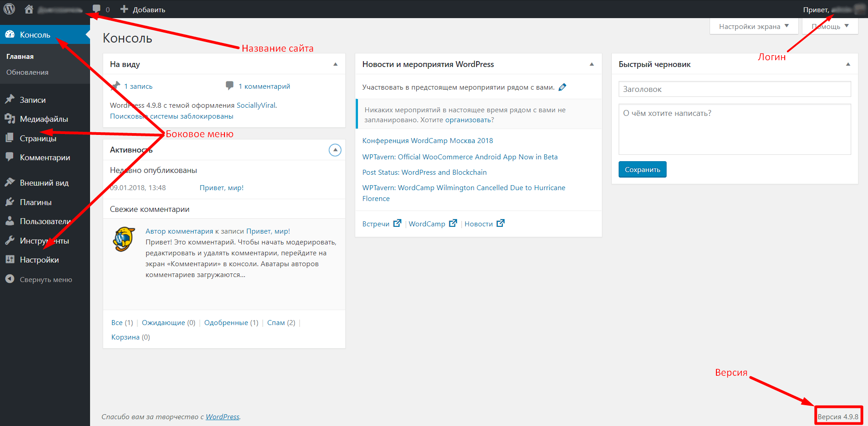The image size is (868, 426).
Task: Collapse the Быстрый черновик widget
Action: pyautogui.click(x=848, y=64)
